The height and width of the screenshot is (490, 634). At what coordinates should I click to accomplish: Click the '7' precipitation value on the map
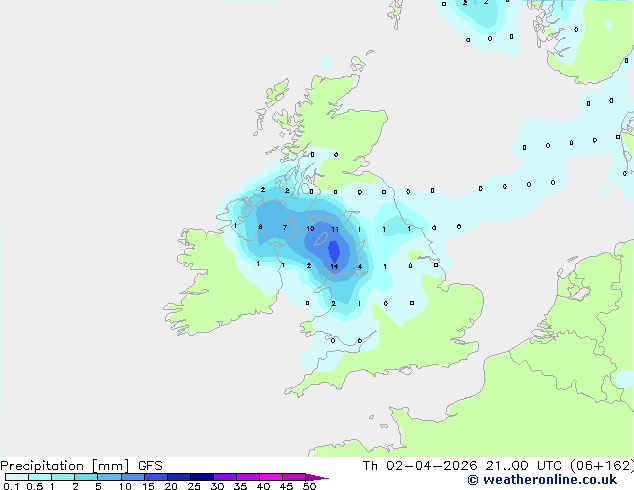coord(285,228)
